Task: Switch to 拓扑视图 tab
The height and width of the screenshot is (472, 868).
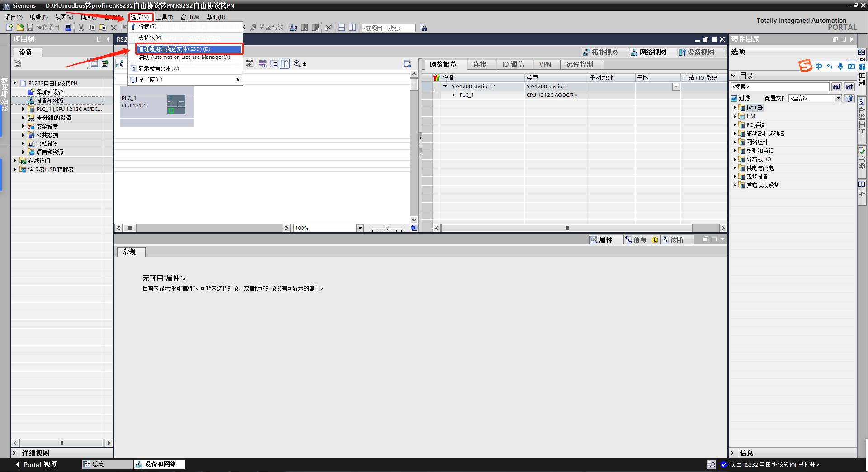Action: pos(605,52)
